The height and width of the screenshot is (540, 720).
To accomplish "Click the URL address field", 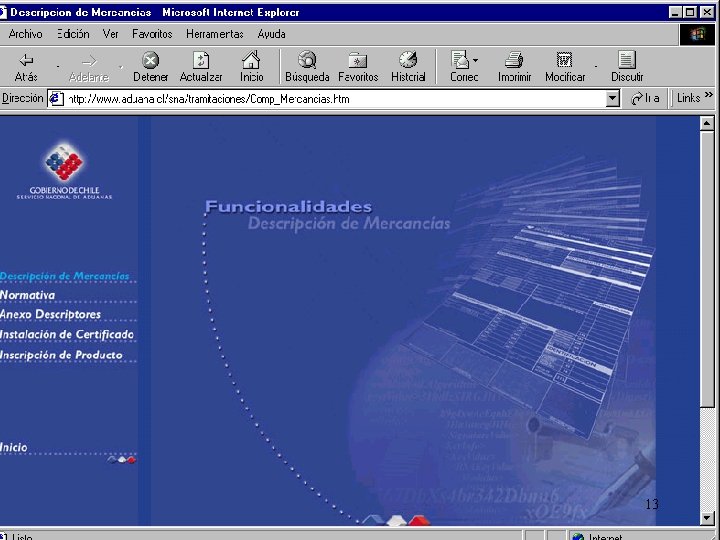I will click(335, 99).
